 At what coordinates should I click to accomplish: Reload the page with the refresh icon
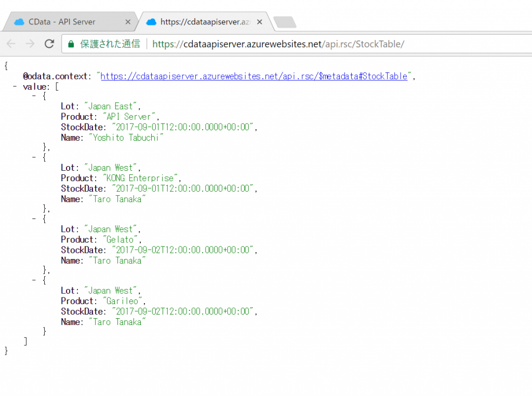tap(49, 44)
